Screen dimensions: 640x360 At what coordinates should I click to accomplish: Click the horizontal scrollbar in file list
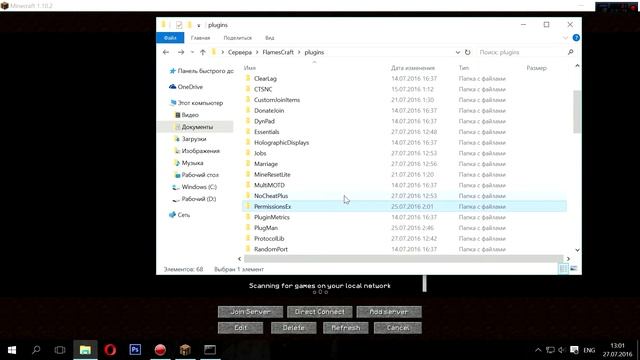click(403, 259)
